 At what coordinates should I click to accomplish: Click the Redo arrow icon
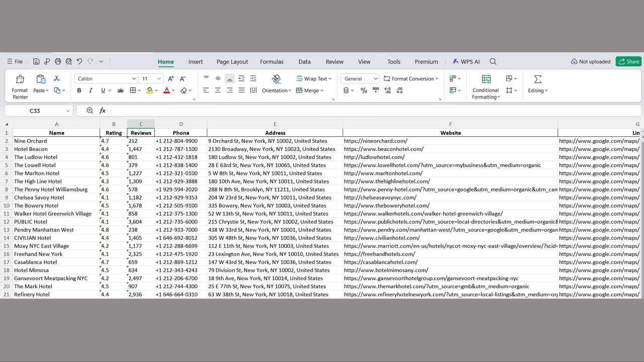click(91, 61)
